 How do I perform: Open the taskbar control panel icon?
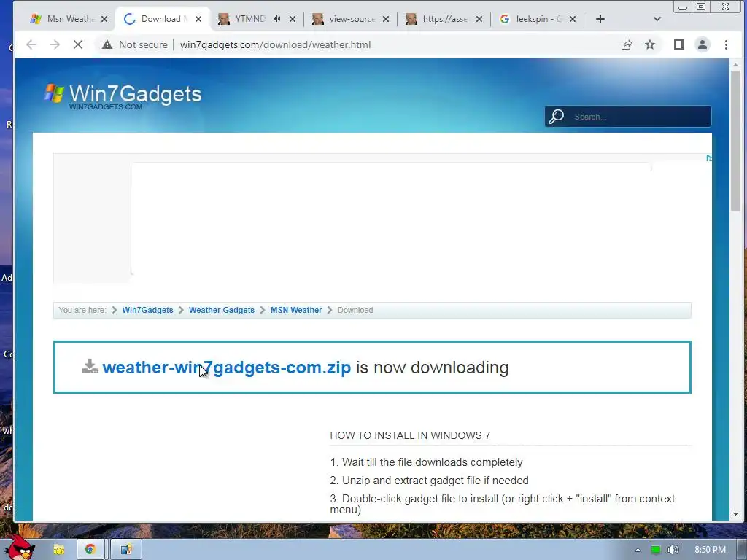coord(126,550)
